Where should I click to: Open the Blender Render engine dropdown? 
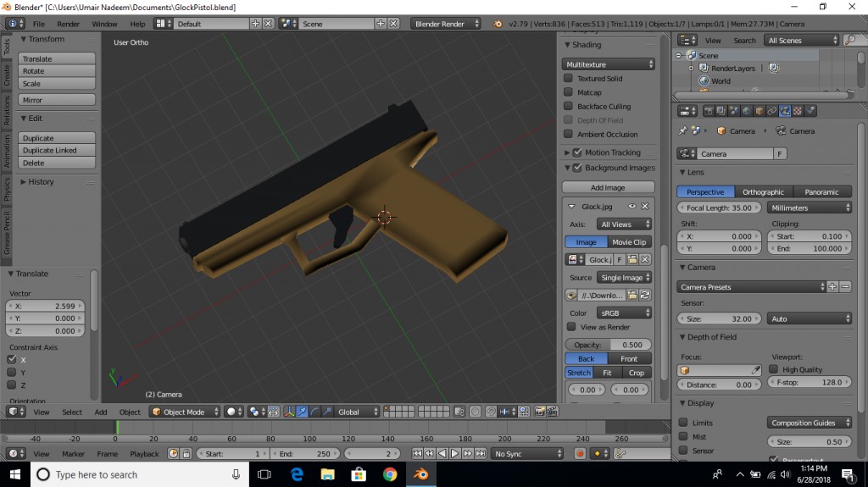446,24
